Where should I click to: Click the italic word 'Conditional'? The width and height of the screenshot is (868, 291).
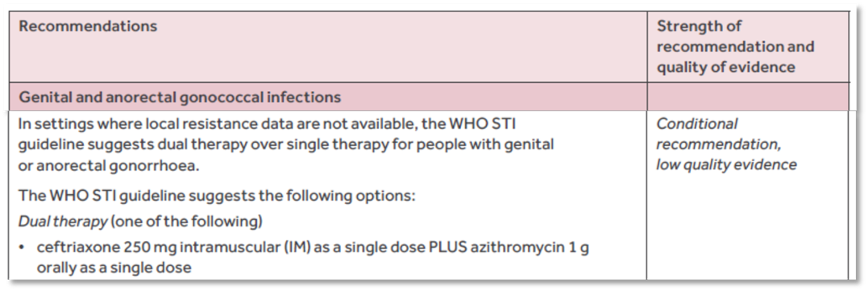[x=697, y=124]
